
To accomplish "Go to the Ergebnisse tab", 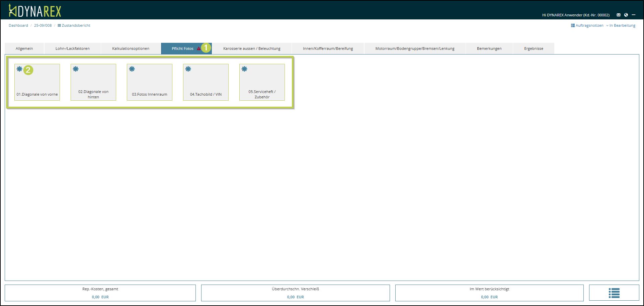I will 534,48.
